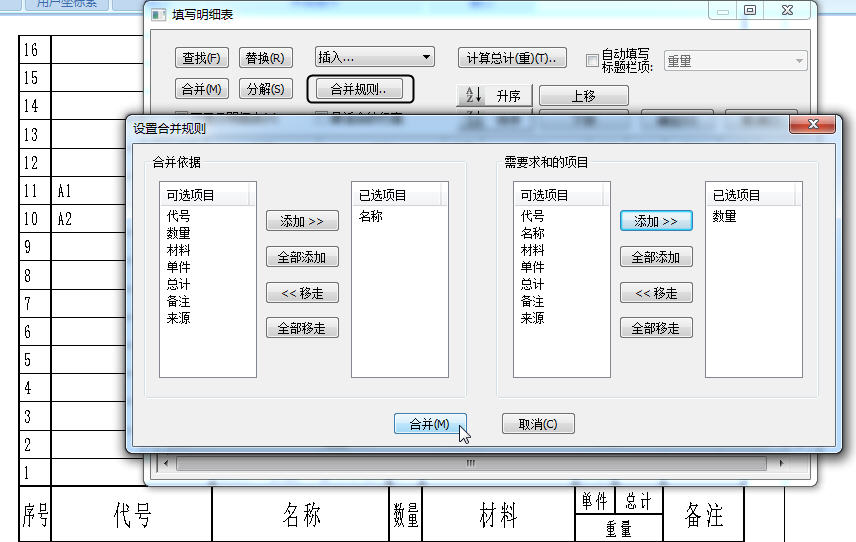This screenshot has height=542, width=856.
Task: Click the 取消(C) cancel button
Action: pyautogui.click(x=538, y=424)
